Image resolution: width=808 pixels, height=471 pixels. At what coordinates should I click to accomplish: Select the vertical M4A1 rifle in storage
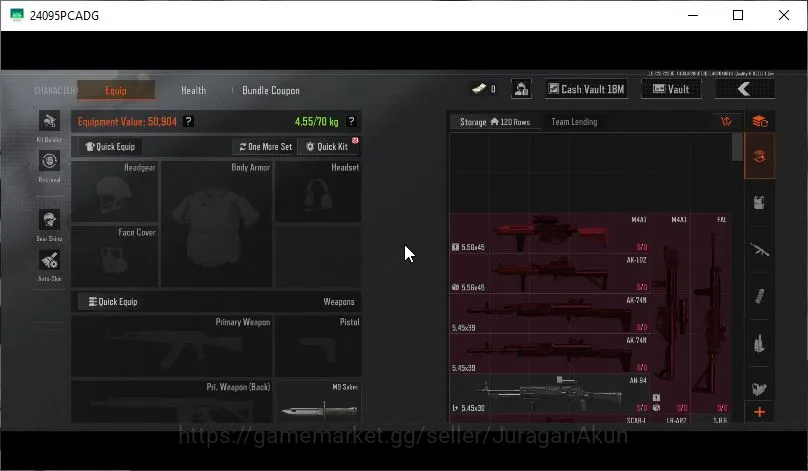[670, 313]
